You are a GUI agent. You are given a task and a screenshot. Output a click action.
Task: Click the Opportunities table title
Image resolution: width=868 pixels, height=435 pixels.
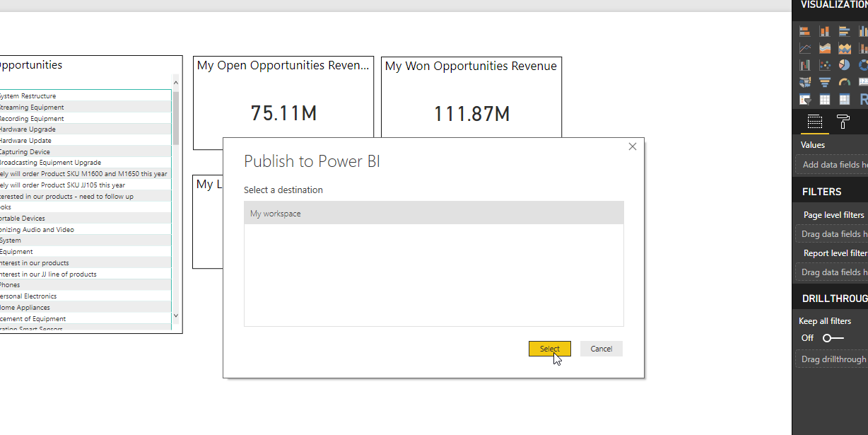(30, 65)
